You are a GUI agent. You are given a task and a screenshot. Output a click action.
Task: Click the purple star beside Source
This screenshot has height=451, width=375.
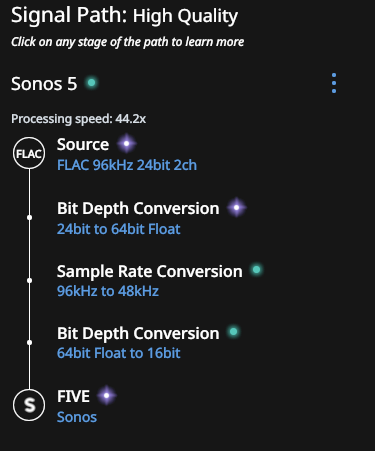126,144
